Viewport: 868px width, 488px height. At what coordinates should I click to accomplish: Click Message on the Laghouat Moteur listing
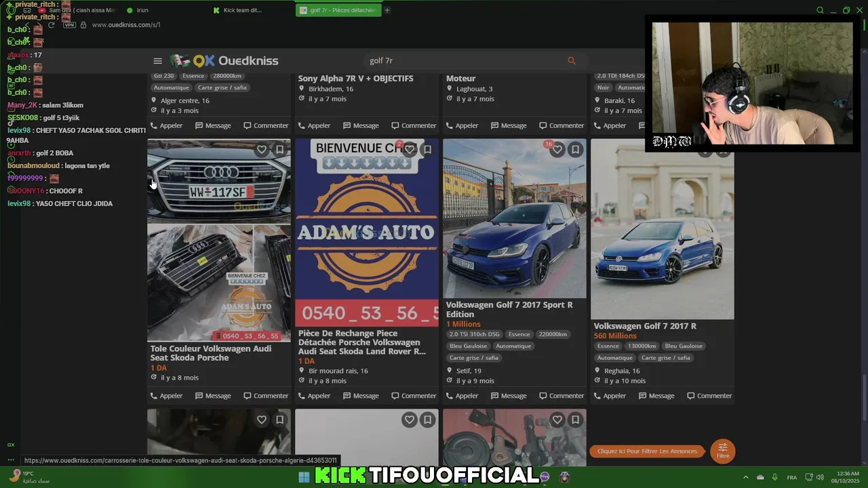[x=509, y=125]
